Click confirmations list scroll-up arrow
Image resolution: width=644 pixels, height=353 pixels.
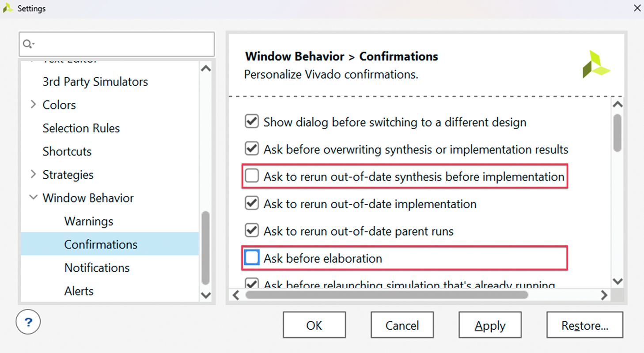pos(618,105)
